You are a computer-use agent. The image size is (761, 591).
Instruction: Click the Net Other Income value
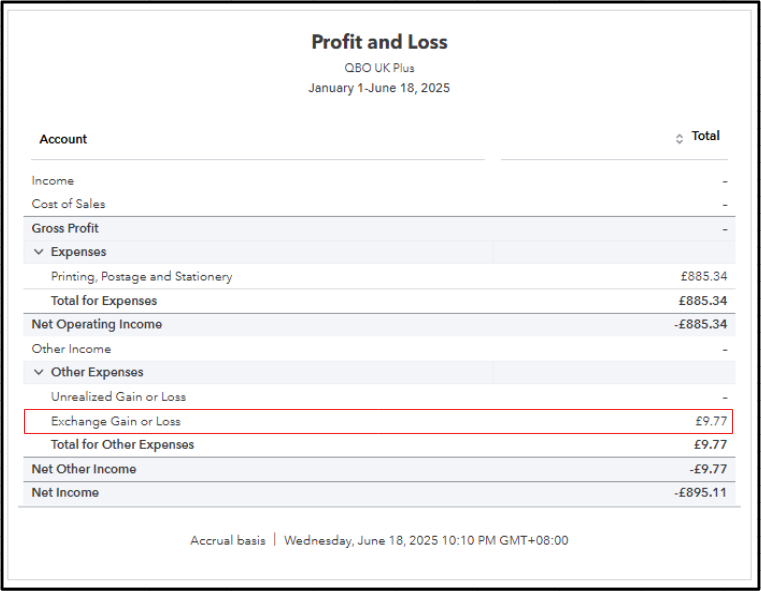708,469
